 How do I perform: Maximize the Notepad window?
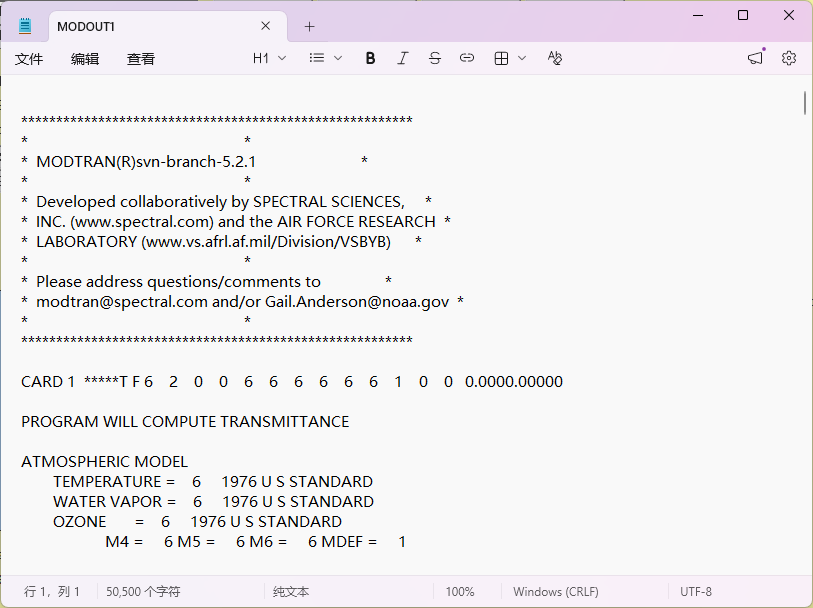coord(743,15)
